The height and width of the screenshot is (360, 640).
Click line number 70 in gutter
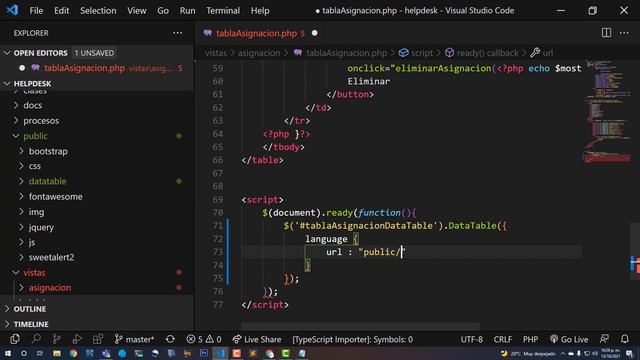218,213
